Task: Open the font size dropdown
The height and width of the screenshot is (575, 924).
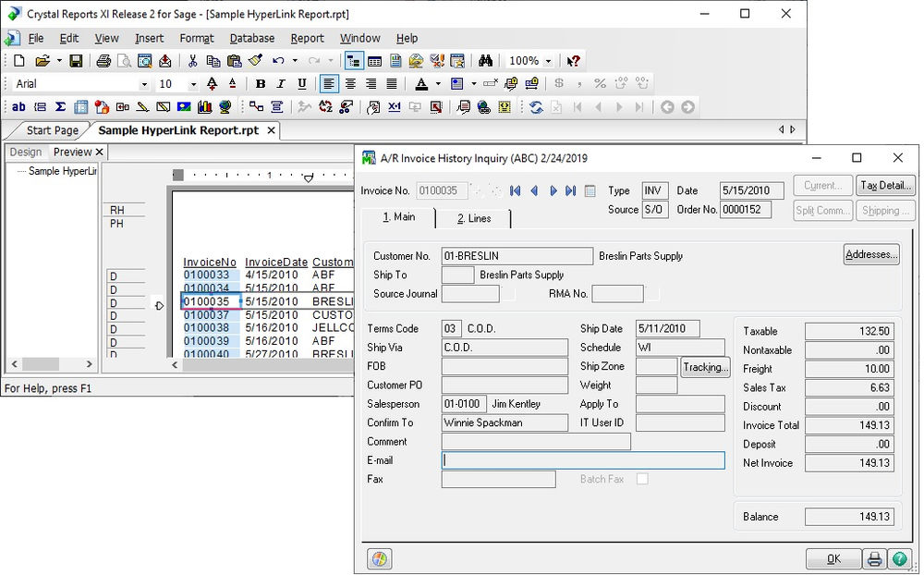Action: 191,83
